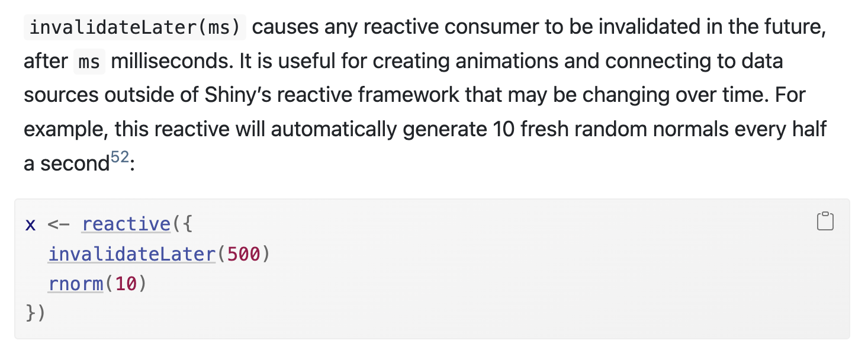Follow the reactive function link in code
The width and height of the screenshot is (868, 353).
click(x=126, y=224)
